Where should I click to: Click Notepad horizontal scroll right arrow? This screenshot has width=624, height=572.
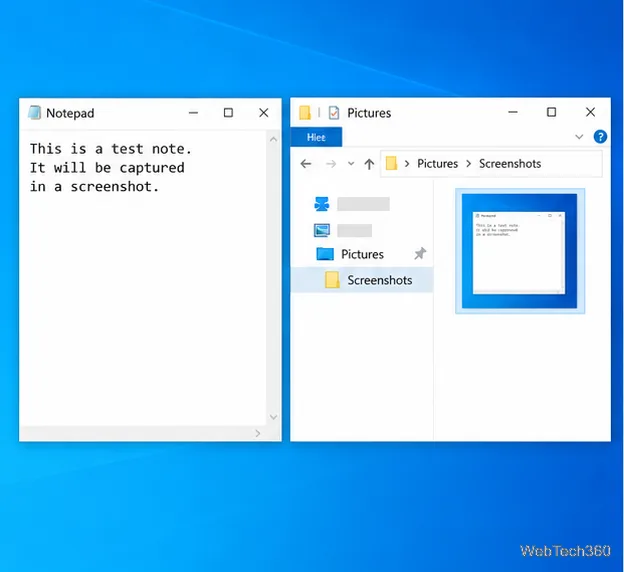(x=258, y=433)
